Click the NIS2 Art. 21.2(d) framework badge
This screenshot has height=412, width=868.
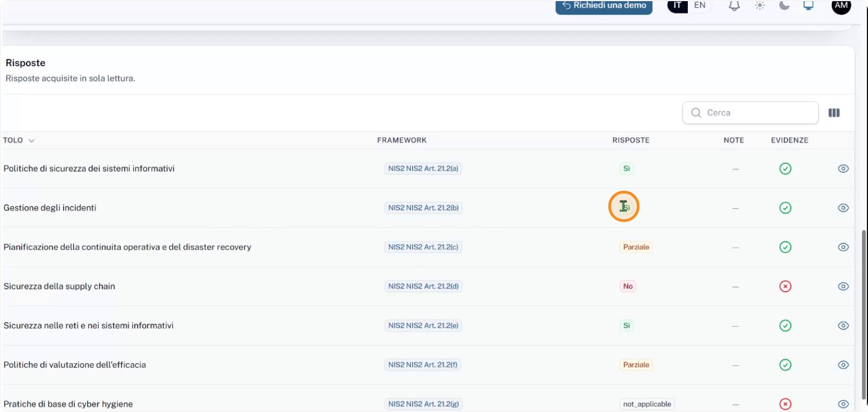423,286
